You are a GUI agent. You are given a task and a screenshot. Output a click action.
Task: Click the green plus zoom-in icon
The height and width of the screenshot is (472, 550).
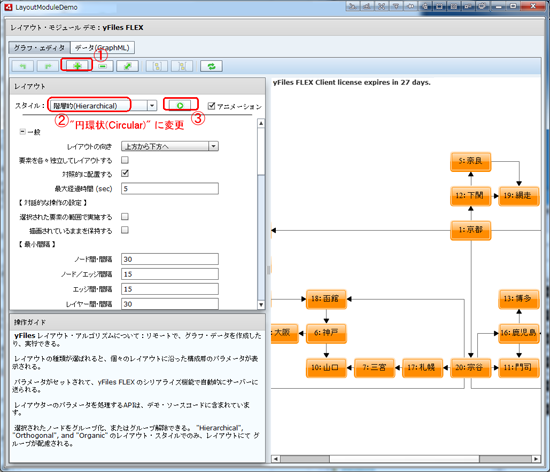(77, 66)
